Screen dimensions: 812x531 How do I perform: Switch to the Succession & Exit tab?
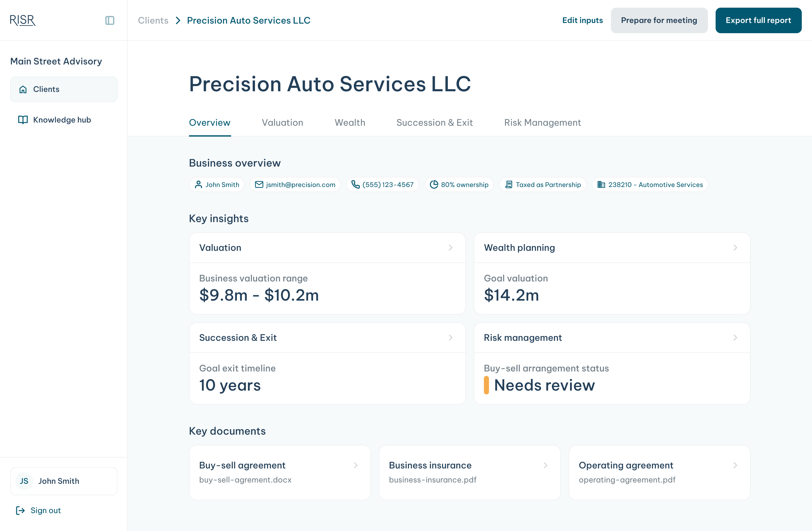coord(434,123)
